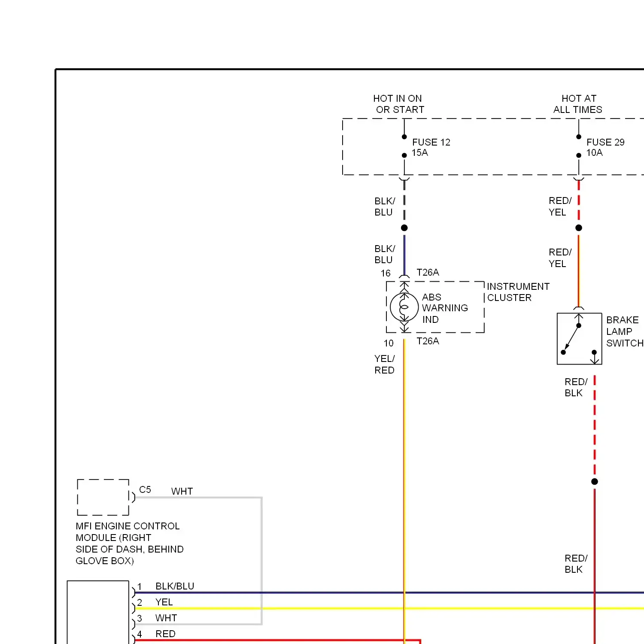Select the "HOT AT ALL TIMES" label
This screenshot has width=644, height=644.
pyautogui.click(x=578, y=104)
